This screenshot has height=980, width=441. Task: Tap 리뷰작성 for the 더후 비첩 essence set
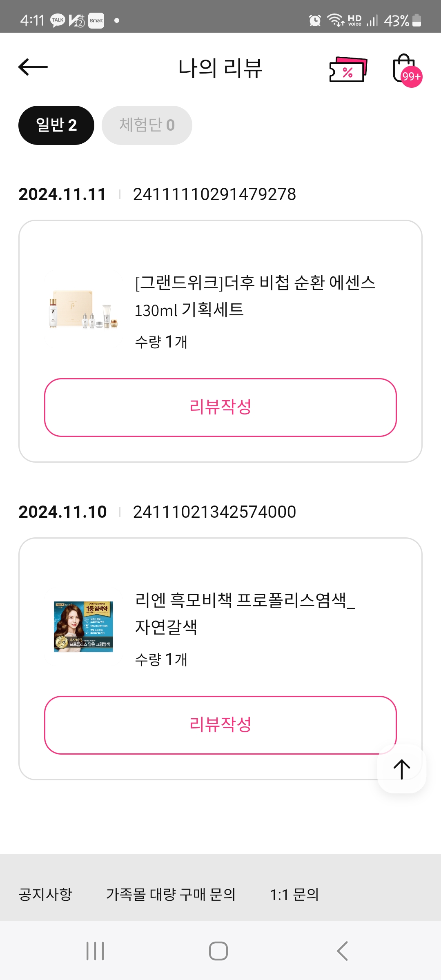220,407
